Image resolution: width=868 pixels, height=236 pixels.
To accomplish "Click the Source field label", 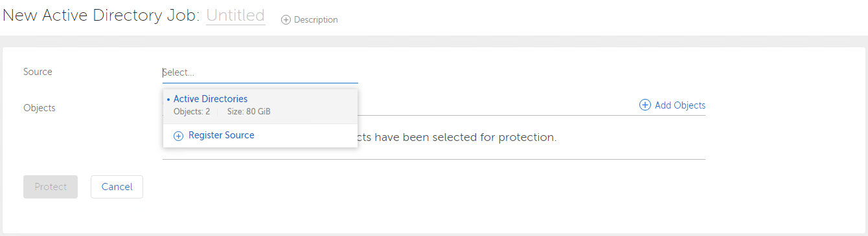I will point(38,72).
